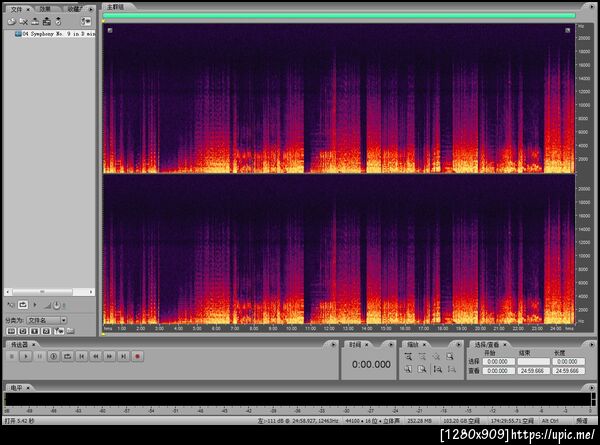The width and height of the screenshot is (600, 445).
Task: Toggle show video files filter button
Action: tap(35, 331)
